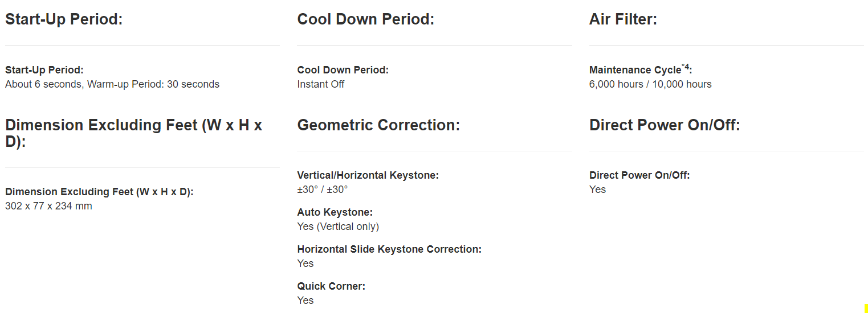Select the Geometric Correction heading
This screenshot has height=313, width=868.
(x=378, y=125)
